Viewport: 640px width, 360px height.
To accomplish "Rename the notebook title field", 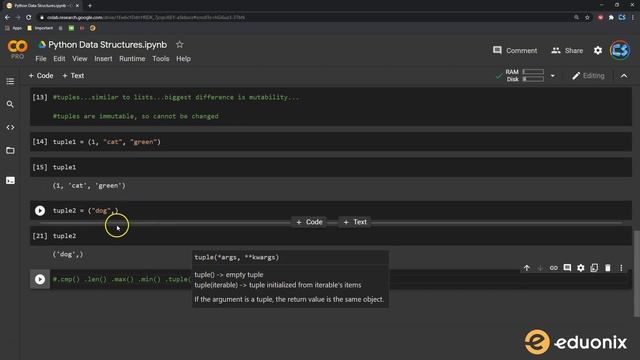I will [x=107, y=44].
